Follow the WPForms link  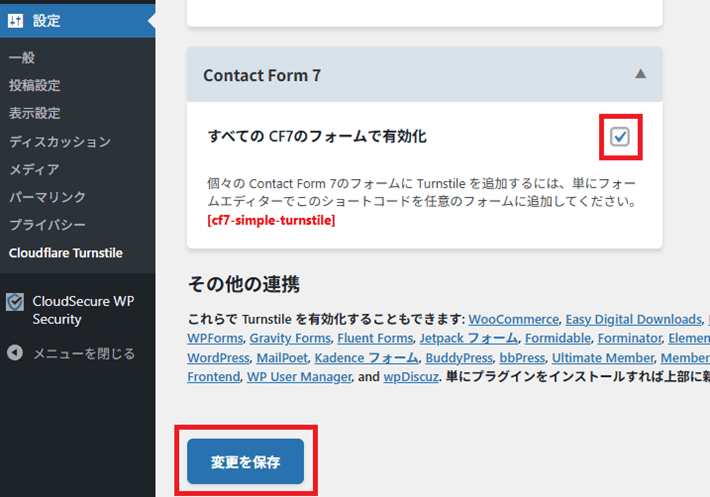coord(215,338)
